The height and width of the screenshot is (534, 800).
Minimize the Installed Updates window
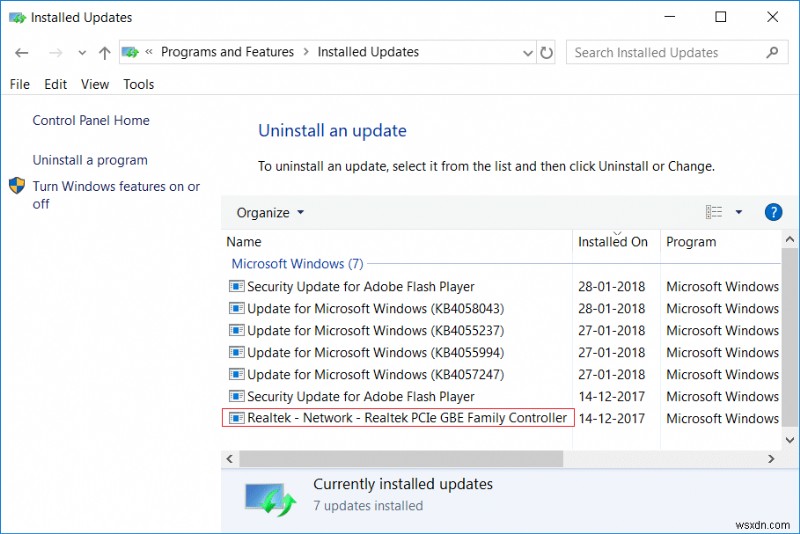670,17
